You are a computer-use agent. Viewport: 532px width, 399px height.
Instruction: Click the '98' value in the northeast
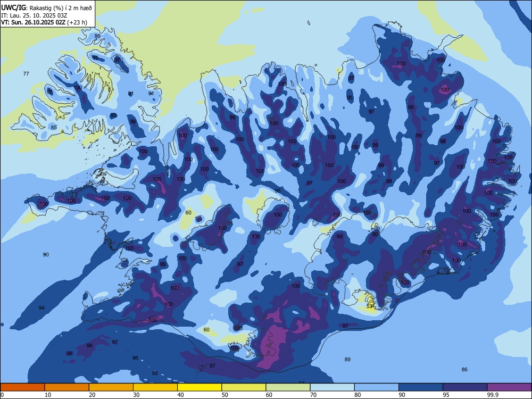(x=443, y=142)
